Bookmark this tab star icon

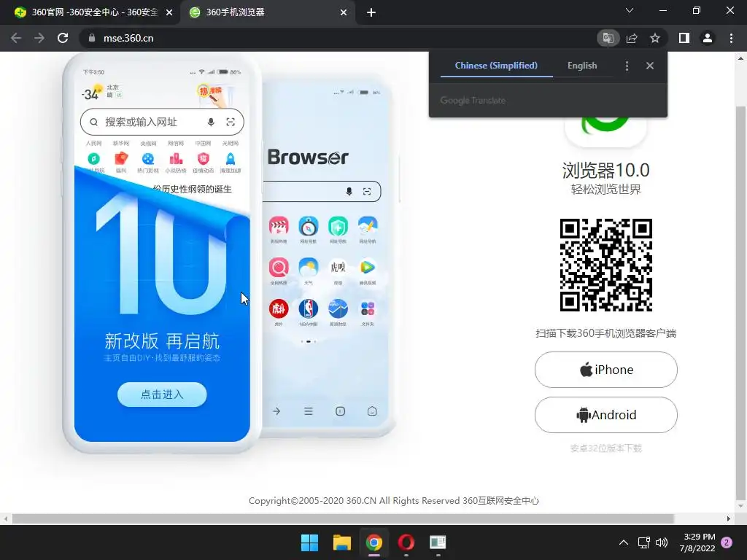(x=655, y=38)
